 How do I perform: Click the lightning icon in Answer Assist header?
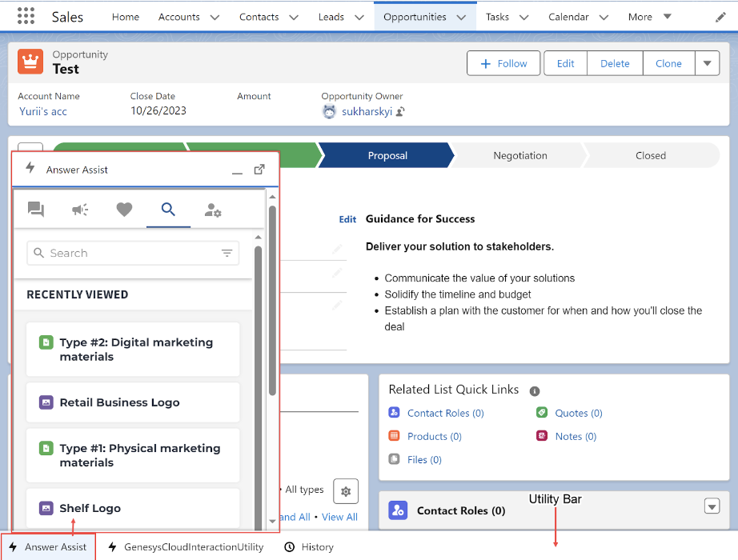tap(30, 167)
